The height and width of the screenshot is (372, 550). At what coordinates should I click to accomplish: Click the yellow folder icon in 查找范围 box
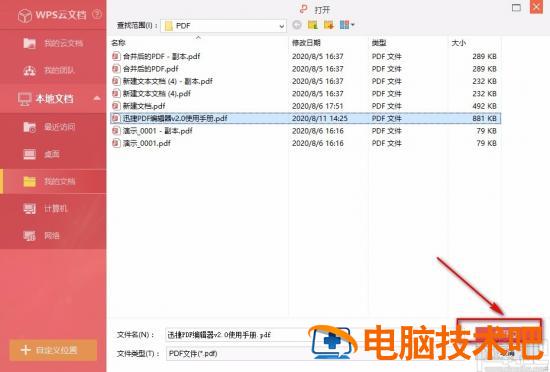click(169, 26)
